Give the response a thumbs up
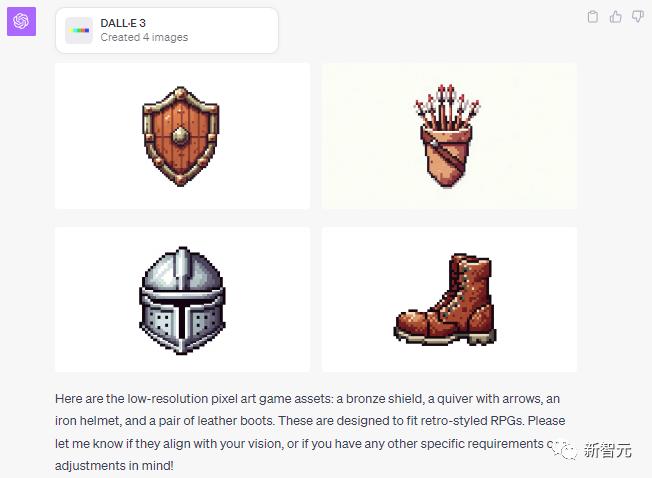 (x=615, y=17)
